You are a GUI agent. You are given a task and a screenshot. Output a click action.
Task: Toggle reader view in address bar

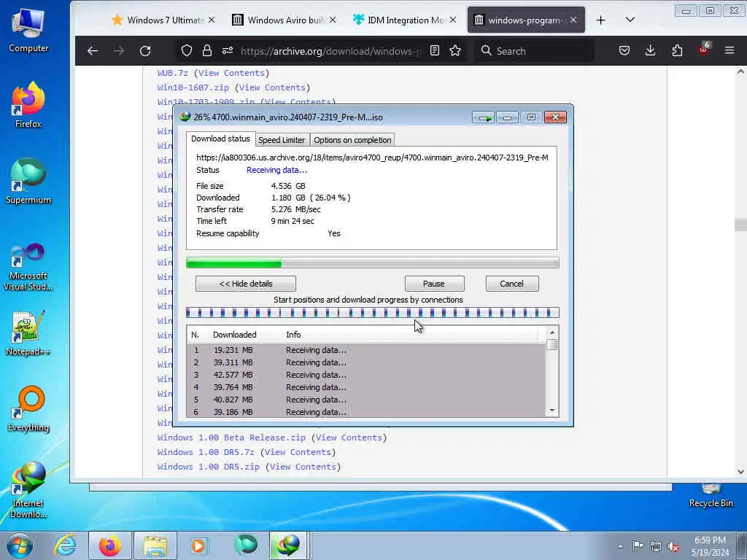435,50
